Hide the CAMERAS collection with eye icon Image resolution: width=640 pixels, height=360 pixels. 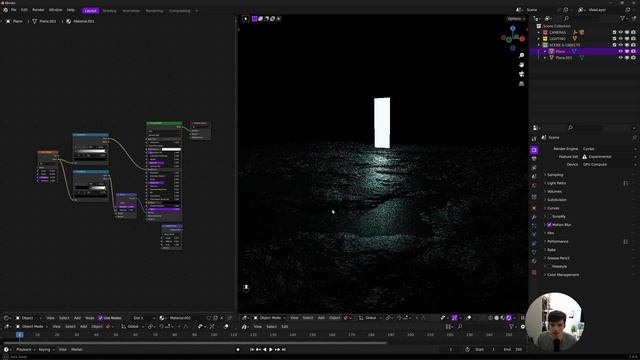621,32
